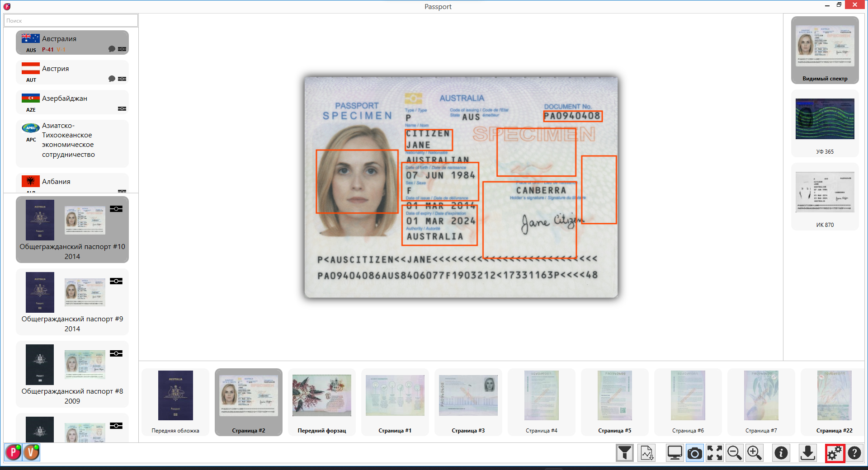Click the passport icon in Австрия row
868x470 pixels.
[x=122, y=79]
